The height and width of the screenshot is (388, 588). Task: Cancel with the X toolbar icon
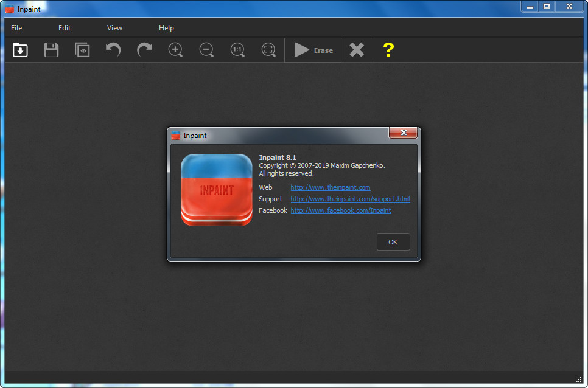tap(357, 50)
